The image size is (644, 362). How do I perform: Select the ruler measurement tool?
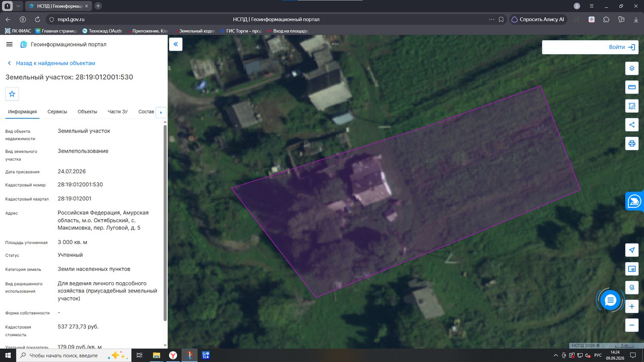pos(632,87)
